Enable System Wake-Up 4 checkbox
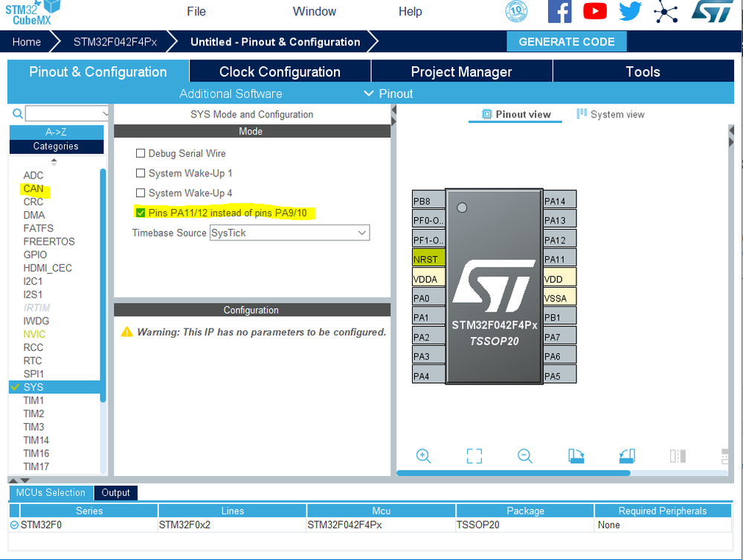The height and width of the screenshot is (560, 743). point(141,193)
